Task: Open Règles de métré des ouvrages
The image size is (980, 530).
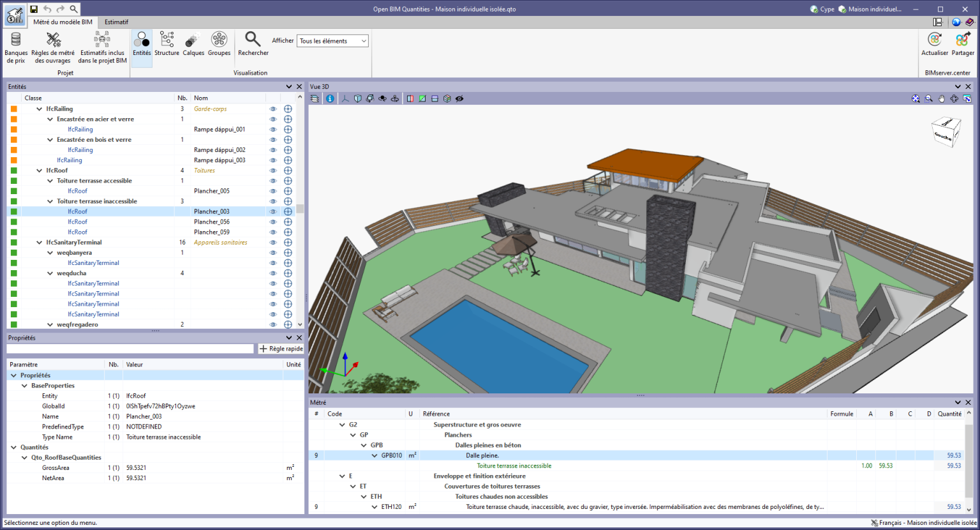Action: [x=53, y=47]
